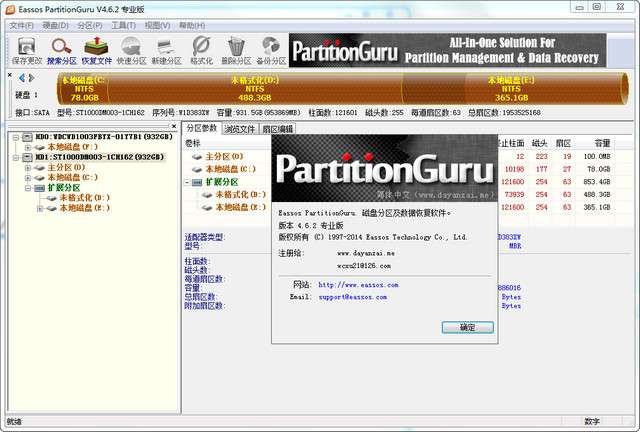Select 本地磁盘(C:) row in partition list
Viewport: 640px width, 432px height.
coord(231,169)
